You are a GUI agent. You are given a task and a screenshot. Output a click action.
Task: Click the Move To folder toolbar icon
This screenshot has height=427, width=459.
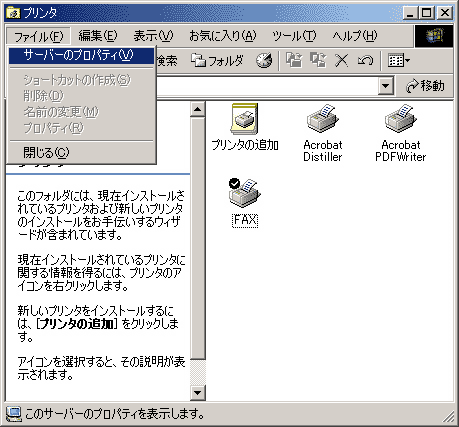click(x=294, y=61)
